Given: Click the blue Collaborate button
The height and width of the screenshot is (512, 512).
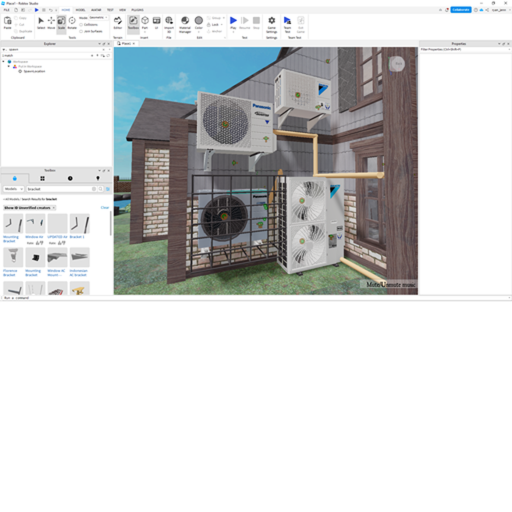Looking at the screenshot, I should click(461, 10).
